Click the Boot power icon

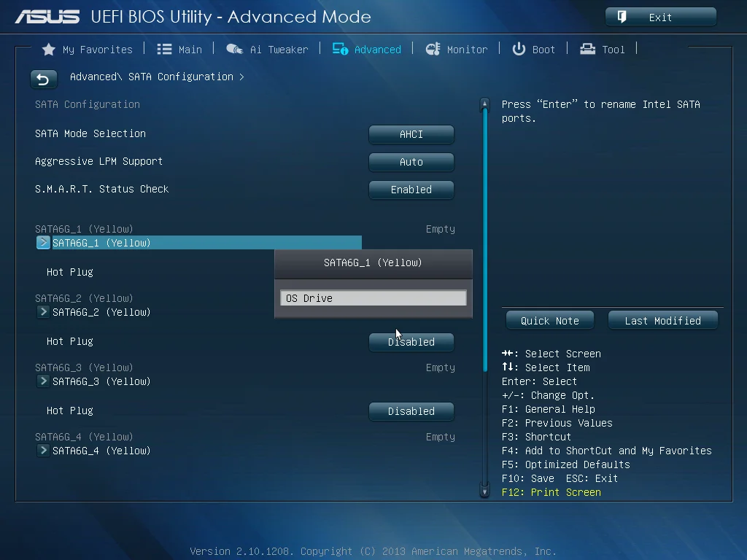[x=519, y=49]
